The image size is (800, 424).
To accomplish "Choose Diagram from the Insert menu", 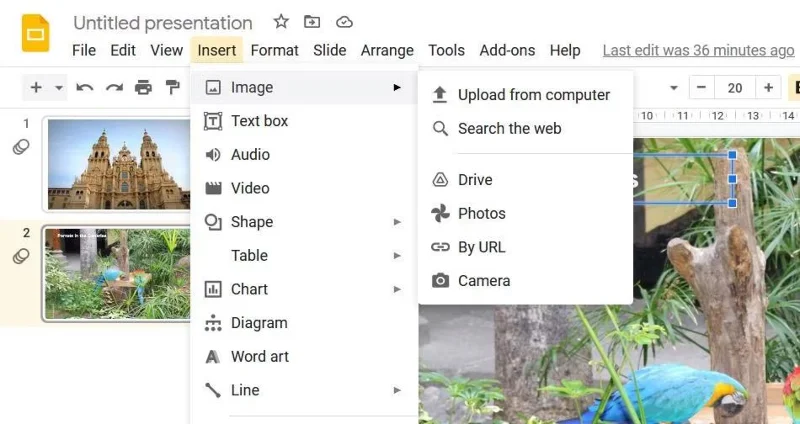I will pos(305,323).
